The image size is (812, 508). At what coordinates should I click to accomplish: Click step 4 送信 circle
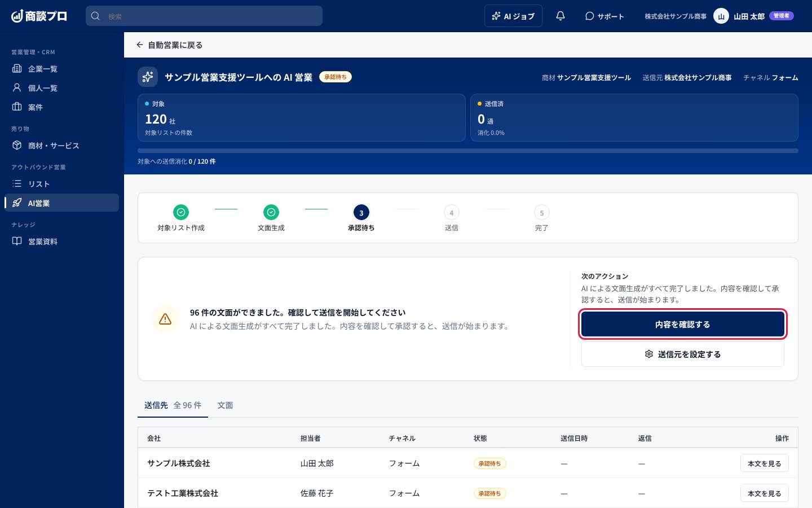tap(452, 212)
